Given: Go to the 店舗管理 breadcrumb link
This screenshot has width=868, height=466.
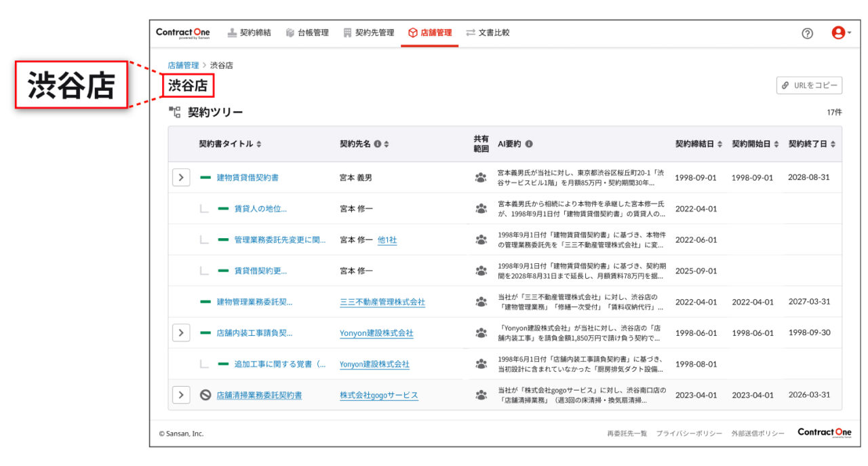Looking at the screenshot, I should pyautogui.click(x=183, y=65).
